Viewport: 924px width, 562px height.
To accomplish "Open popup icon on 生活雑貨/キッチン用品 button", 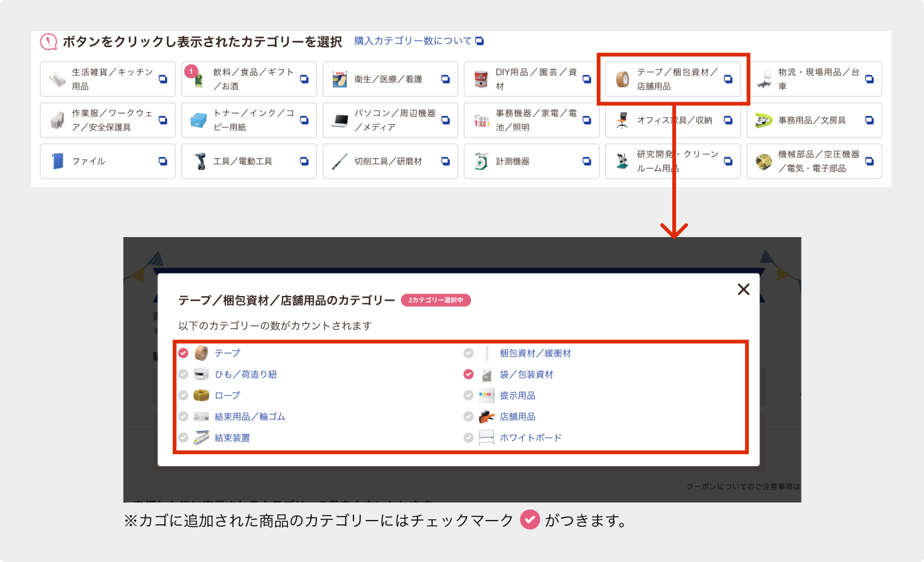I will (163, 79).
